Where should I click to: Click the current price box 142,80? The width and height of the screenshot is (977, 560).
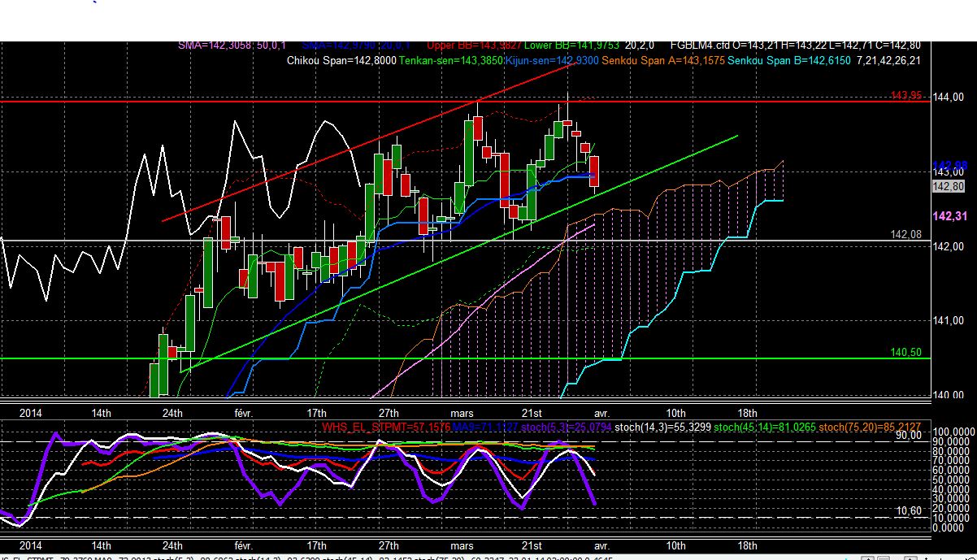(x=948, y=187)
